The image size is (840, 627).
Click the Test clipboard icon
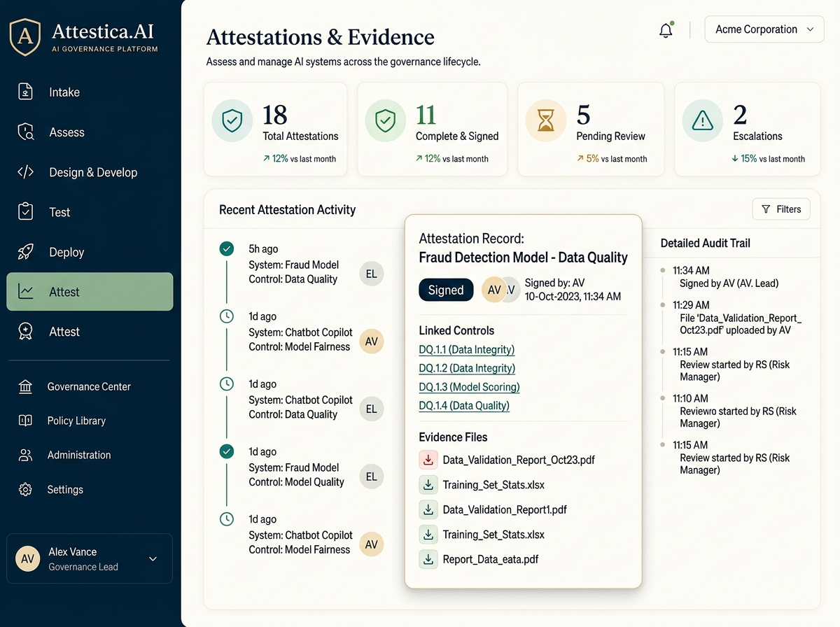pos(26,211)
